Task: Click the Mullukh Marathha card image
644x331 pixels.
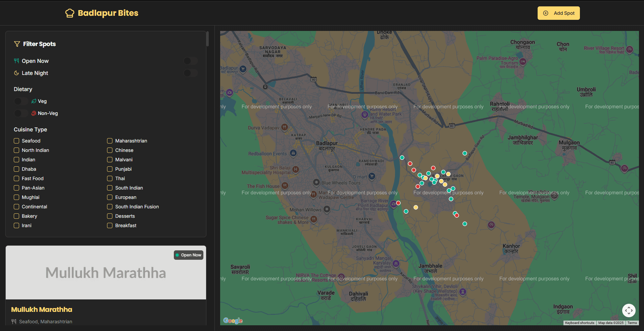Action: click(106, 273)
